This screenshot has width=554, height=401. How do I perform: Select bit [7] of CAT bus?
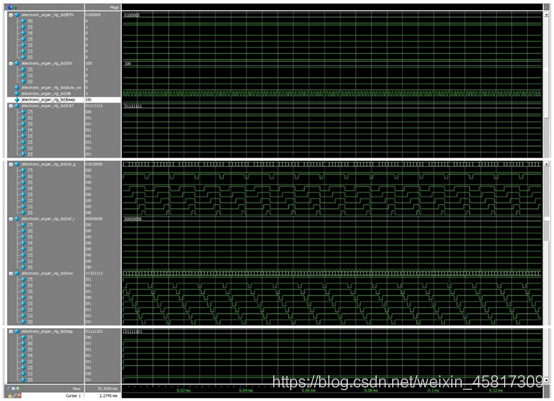30,112
